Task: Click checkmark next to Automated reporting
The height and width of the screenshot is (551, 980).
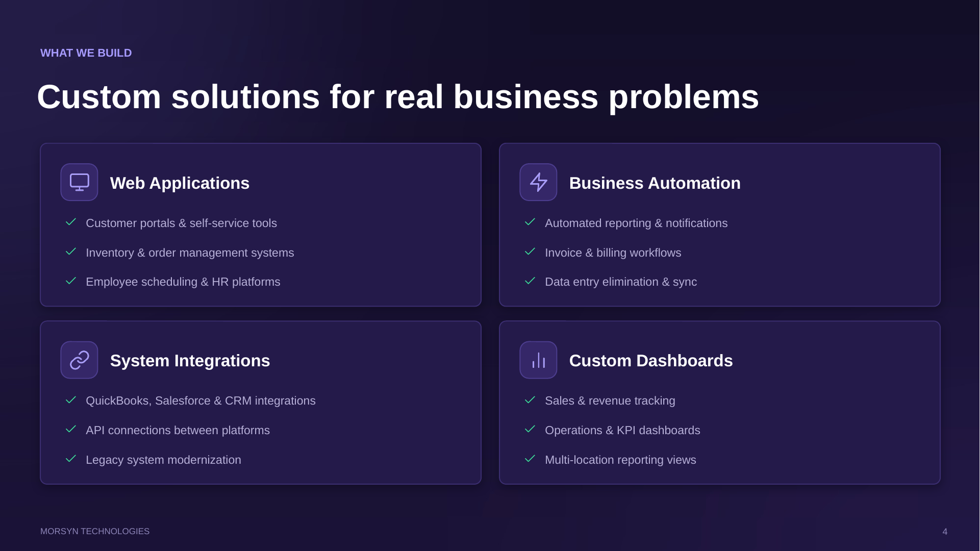Action: 530,222
